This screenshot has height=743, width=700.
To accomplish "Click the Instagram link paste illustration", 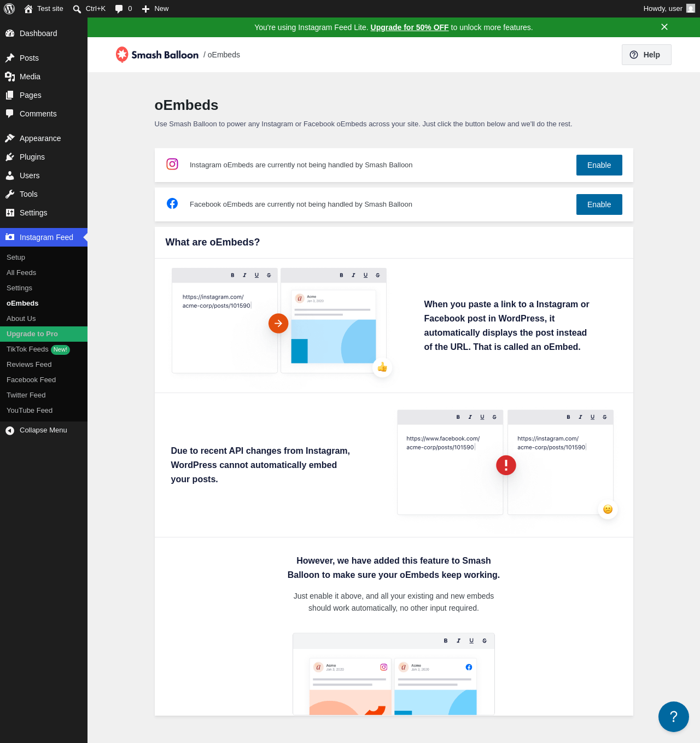I will point(225,320).
